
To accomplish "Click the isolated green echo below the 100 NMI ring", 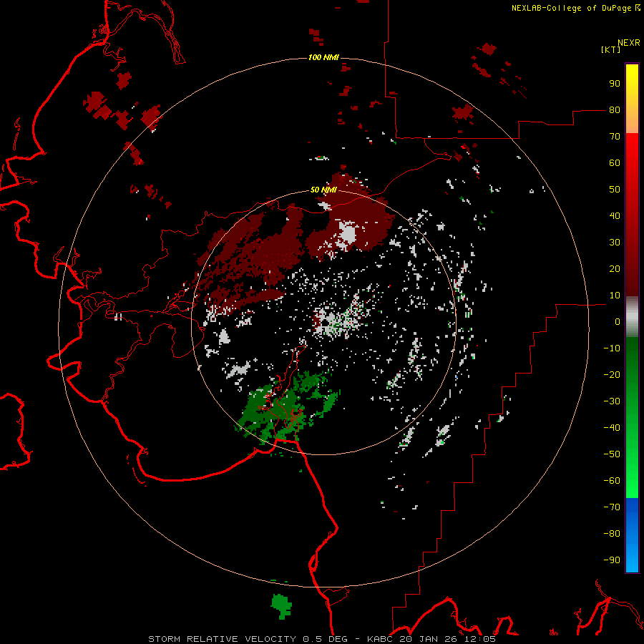I will pos(281,606).
